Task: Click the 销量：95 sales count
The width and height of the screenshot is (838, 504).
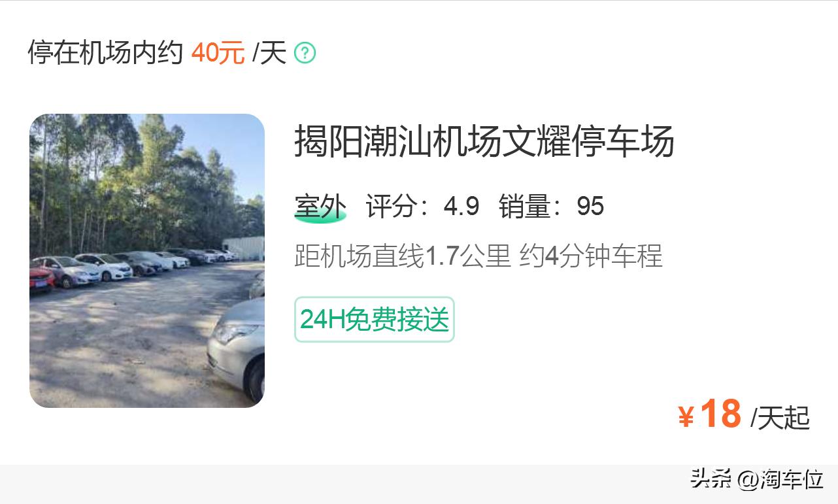Action: 551,207
